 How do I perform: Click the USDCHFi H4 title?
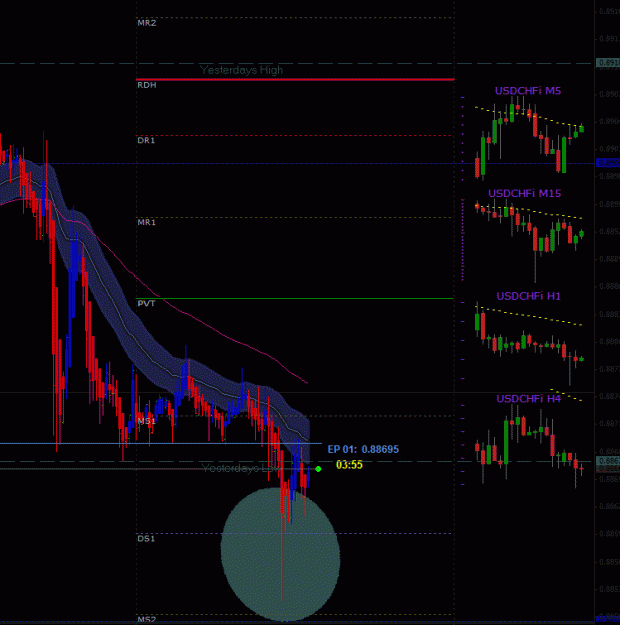point(529,399)
